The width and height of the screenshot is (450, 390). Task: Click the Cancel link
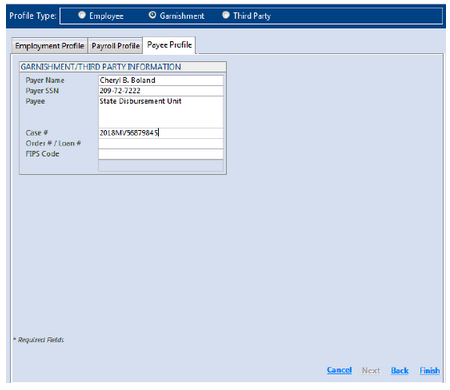tap(339, 370)
